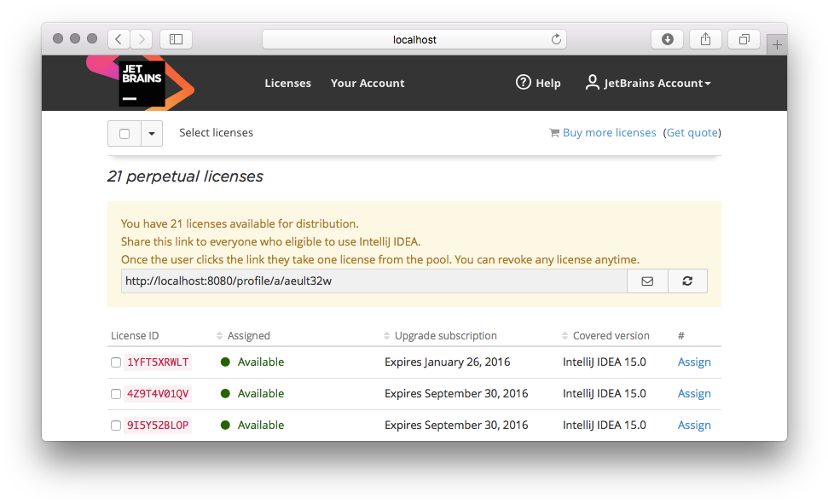Check the box for license 1YFT5XRWLT

point(116,362)
